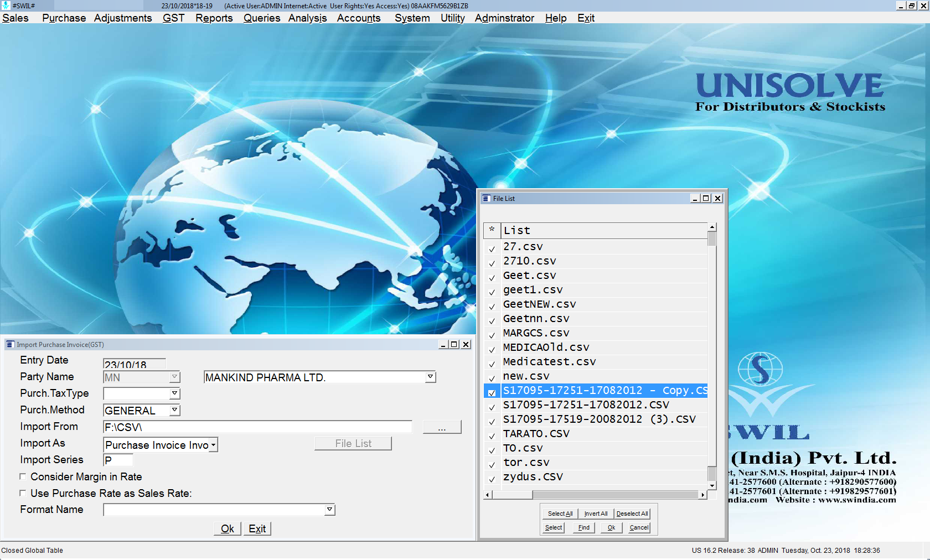
Task: Expand the Purch.TaxType dropdown
Action: coord(174,393)
